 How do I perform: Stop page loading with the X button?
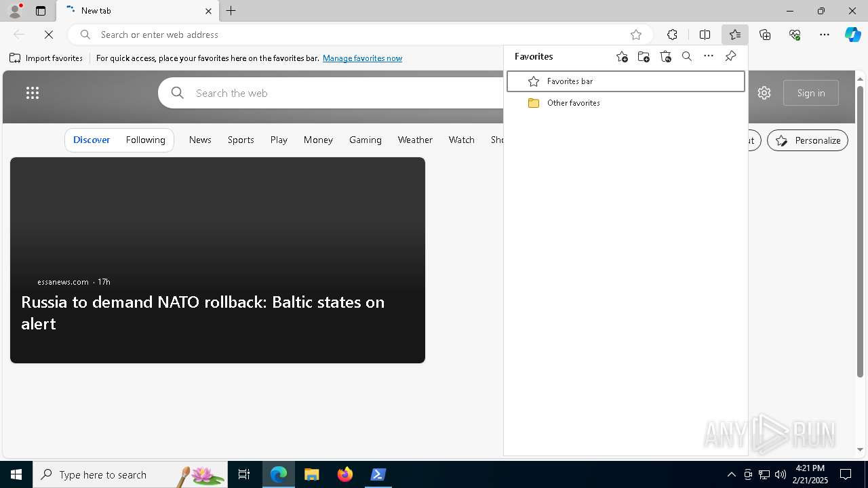click(x=49, y=35)
